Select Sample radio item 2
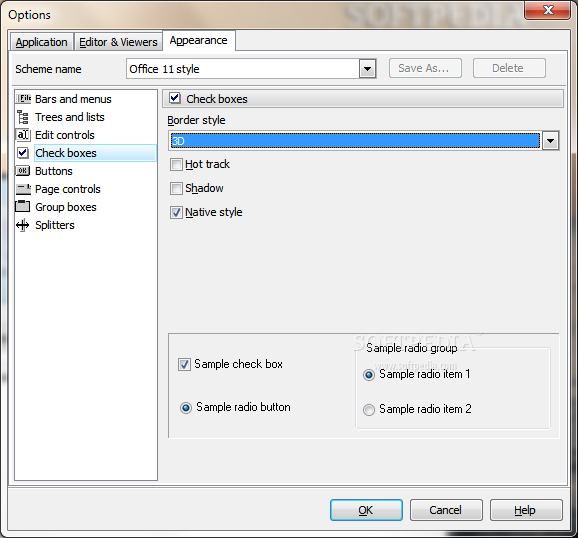The image size is (578, 538). [x=369, y=409]
